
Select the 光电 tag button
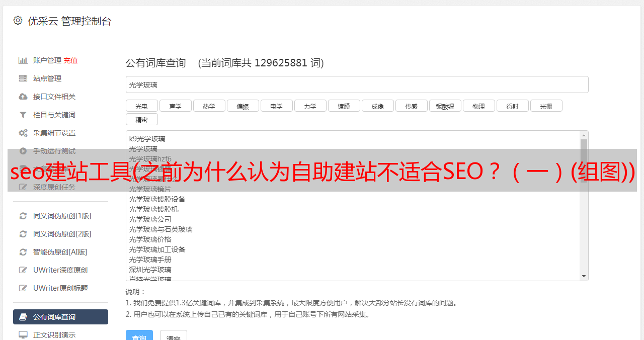142,106
